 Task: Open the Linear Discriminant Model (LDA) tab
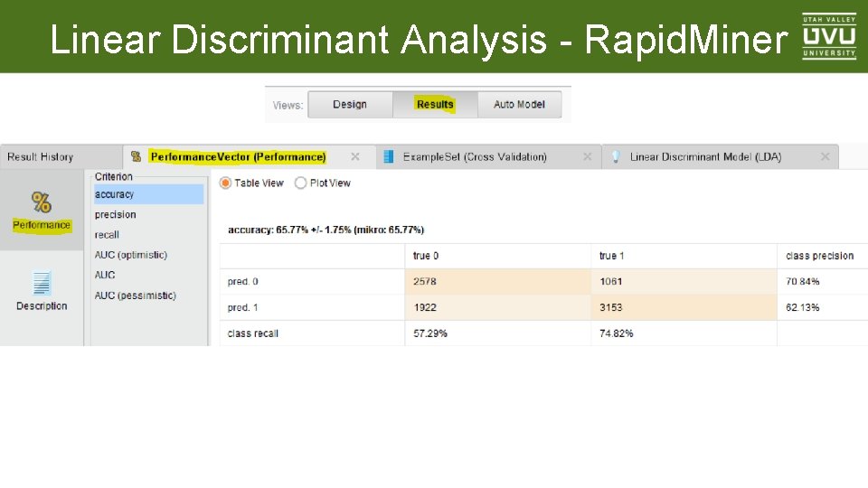[x=720, y=156]
